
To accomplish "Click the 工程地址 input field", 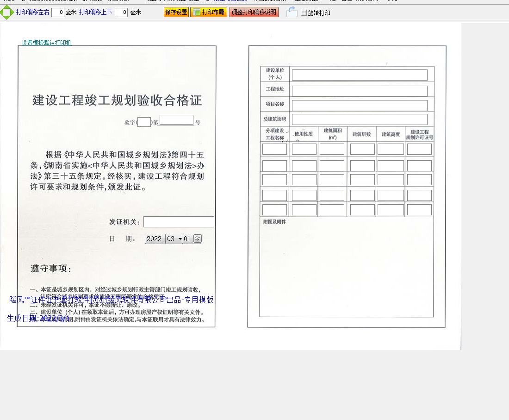I will [x=360, y=91].
